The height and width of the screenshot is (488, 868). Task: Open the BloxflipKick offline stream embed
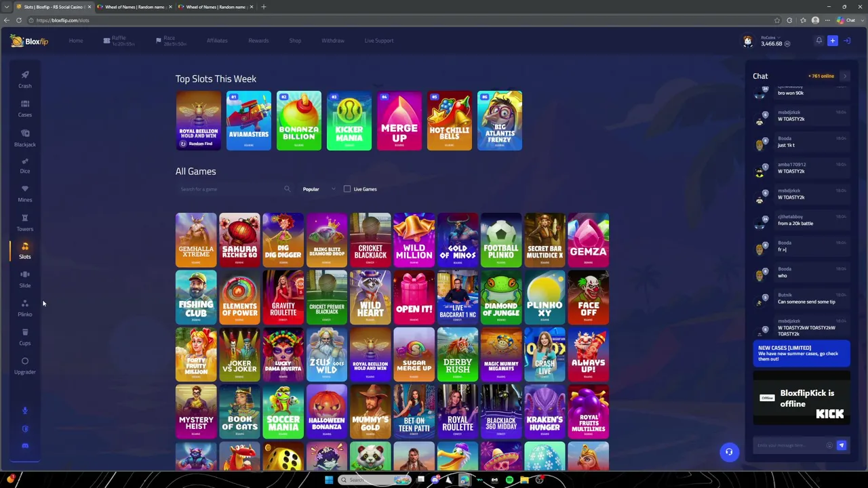pyautogui.click(x=801, y=399)
